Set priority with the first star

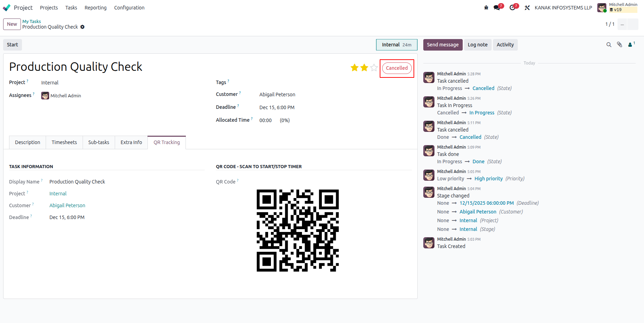[x=355, y=68]
